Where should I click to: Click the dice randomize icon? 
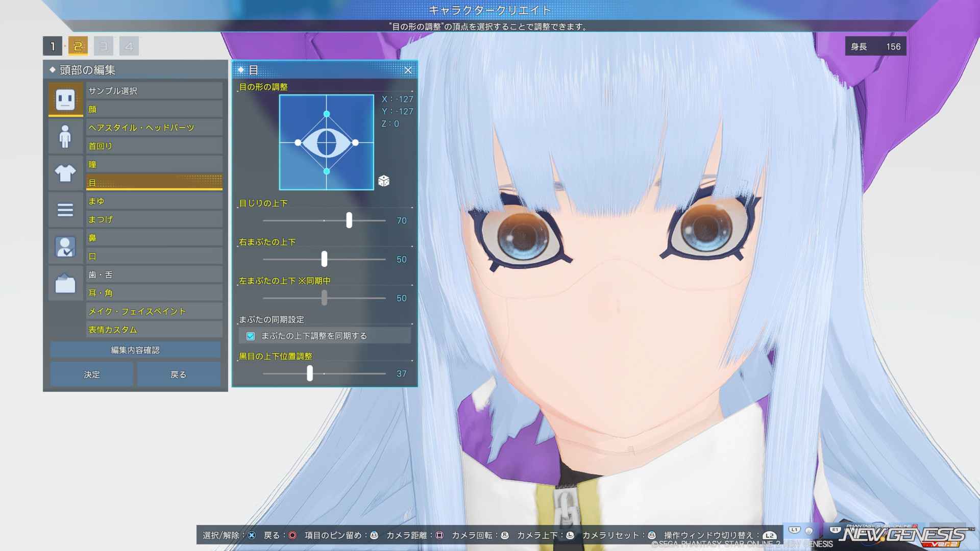[x=384, y=181]
